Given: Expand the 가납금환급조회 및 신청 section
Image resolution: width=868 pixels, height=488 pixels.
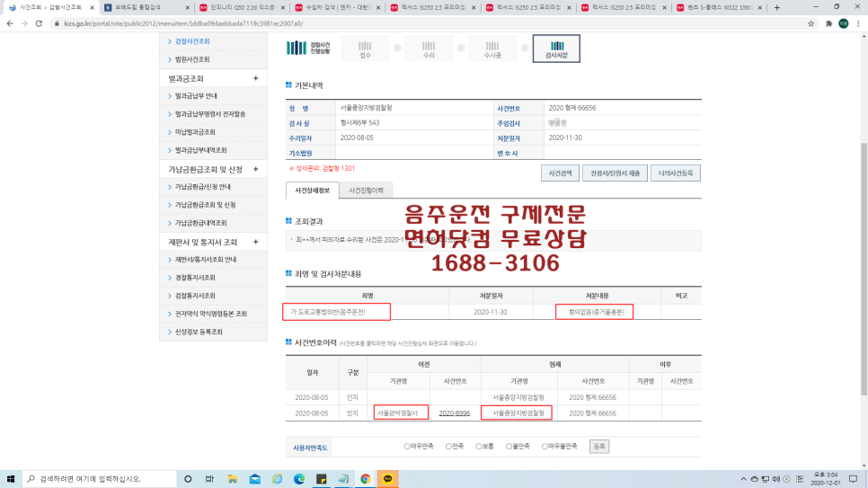Looking at the screenshot, I should [255, 169].
